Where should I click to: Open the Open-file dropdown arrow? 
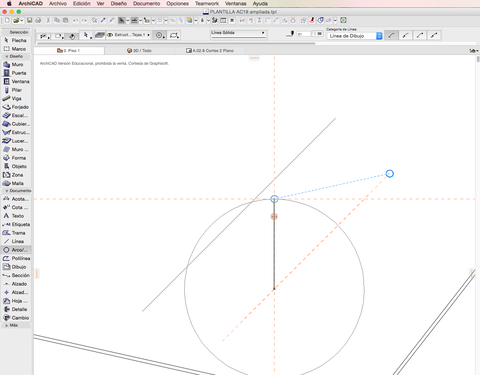(22, 21)
